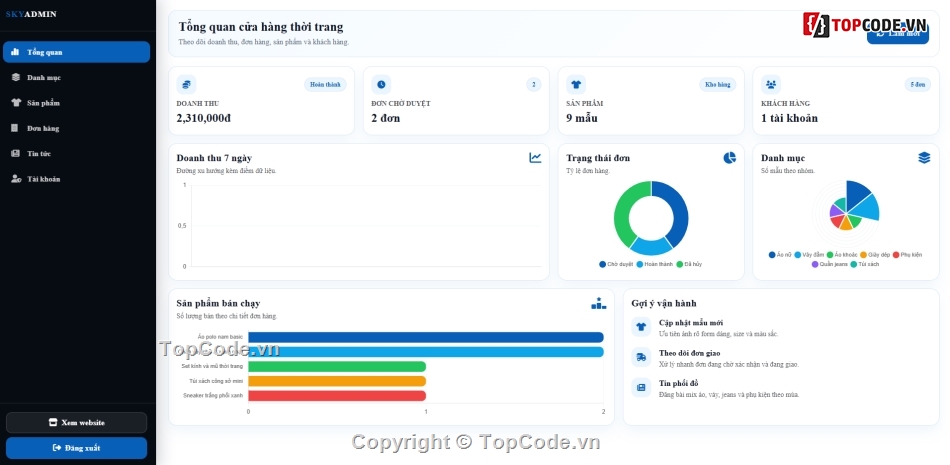Click the shirt icon in Sản phẩm card
Screen dimensions: 950x465
pyautogui.click(x=576, y=84)
